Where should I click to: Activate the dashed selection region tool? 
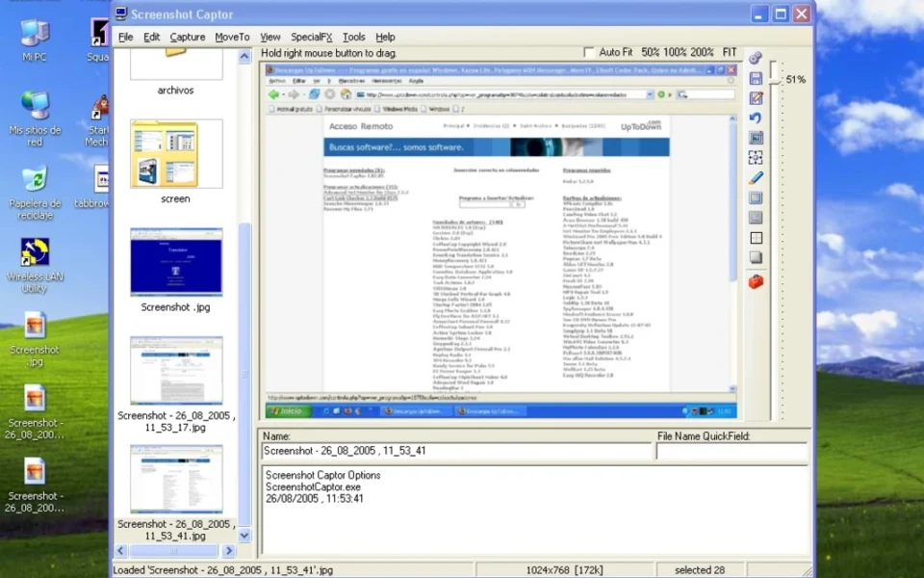point(756,157)
